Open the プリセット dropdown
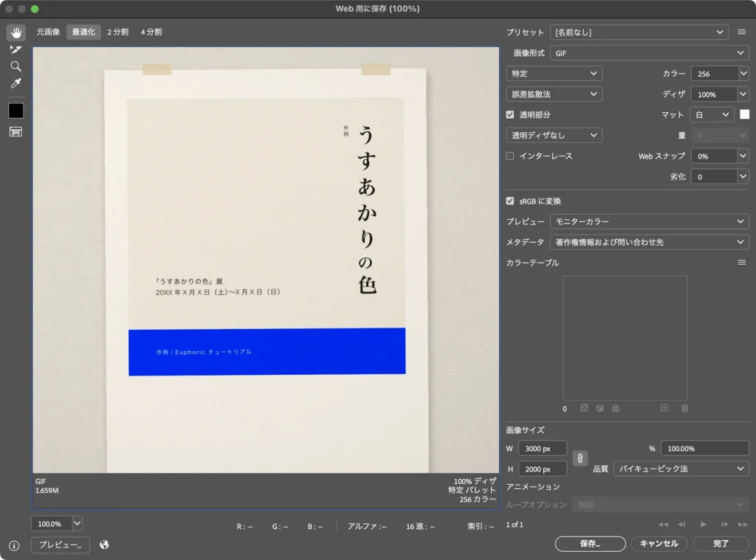 point(639,32)
